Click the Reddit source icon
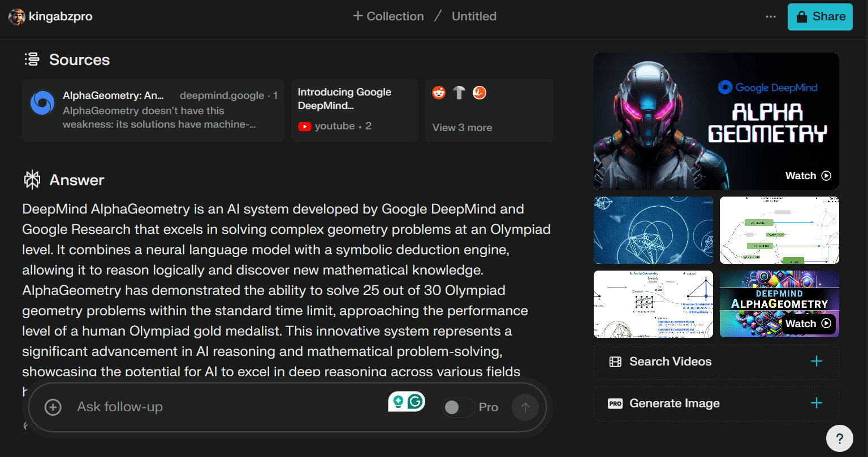 [x=439, y=93]
